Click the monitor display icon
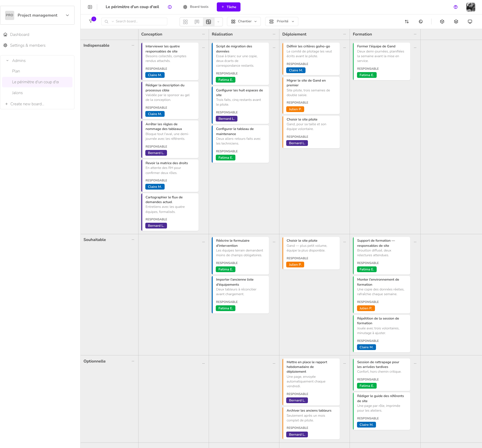Image resolution: width=482 pixels, height=448 pixels. (470, 21)
